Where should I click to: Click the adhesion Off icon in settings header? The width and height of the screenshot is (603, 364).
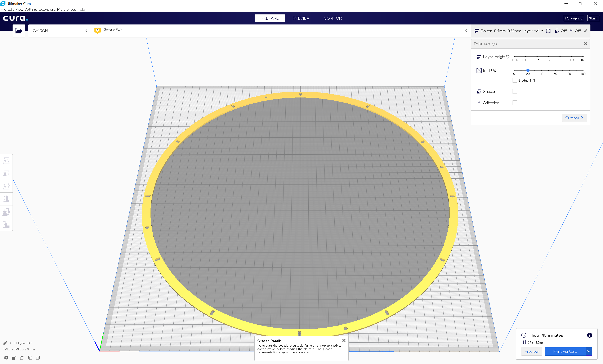tap(571, 31)
